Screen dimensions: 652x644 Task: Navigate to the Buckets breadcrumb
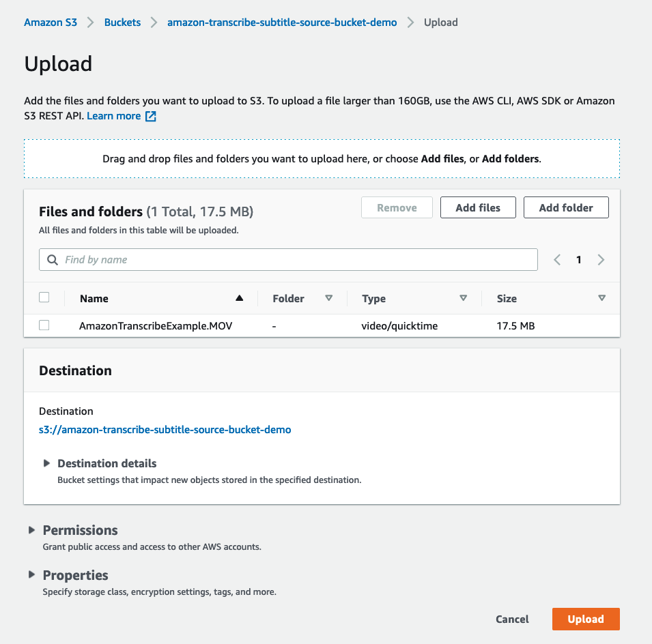click(122, 23)
